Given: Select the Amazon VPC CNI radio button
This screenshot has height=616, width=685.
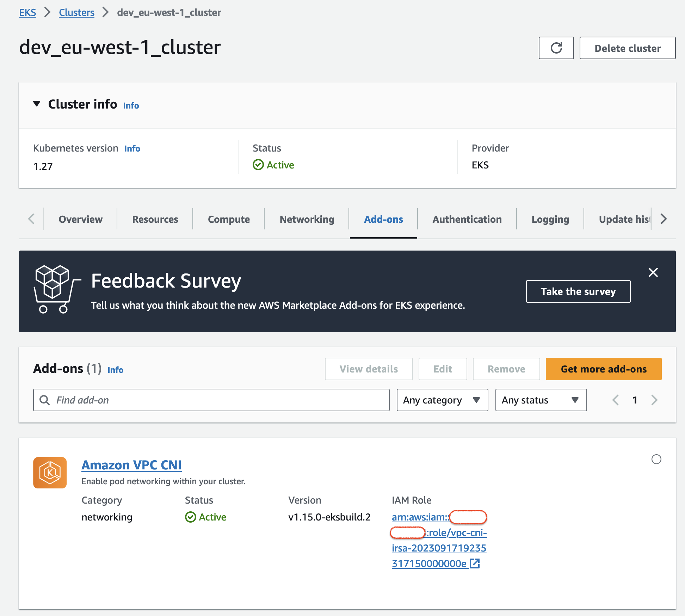Looking at the screenshot, I should point(656,460).
